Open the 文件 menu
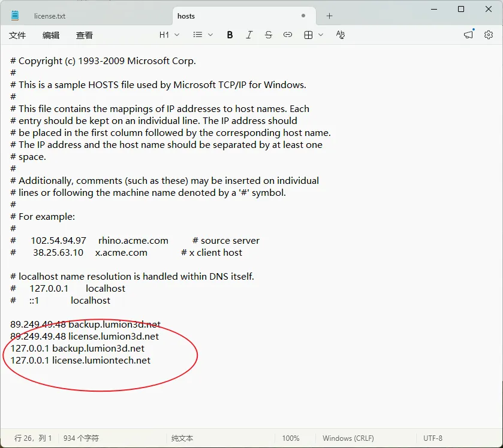Image resolution: width=503 pixels, height=448 pixels. 17,35
